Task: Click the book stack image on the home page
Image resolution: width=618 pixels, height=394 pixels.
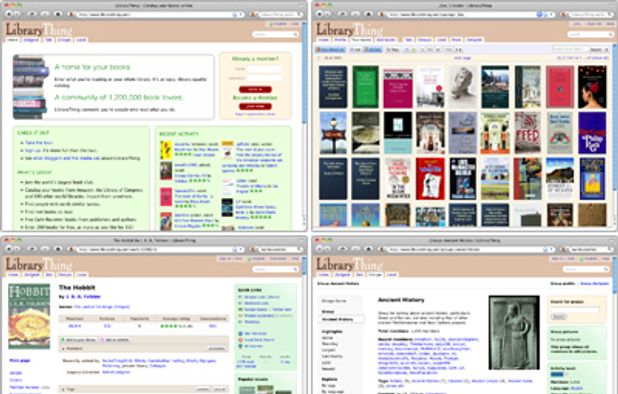Action: tap(30, 87)
